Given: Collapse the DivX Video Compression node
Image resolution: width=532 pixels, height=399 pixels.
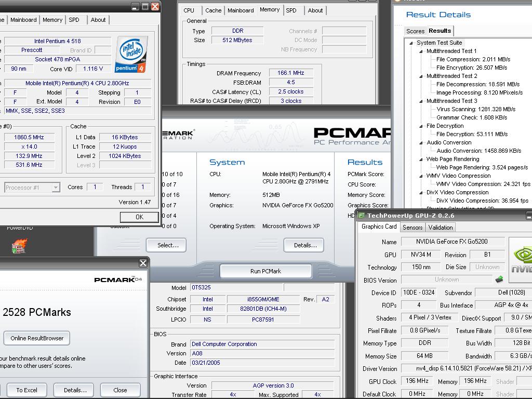Looking at the screenshot, I should click(x=421, y=192).
